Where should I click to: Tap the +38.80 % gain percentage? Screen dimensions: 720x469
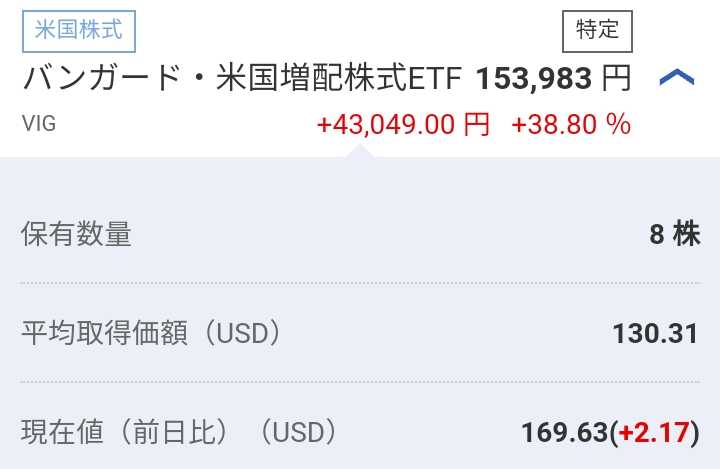pyautogui.click(x=571, y=124)
